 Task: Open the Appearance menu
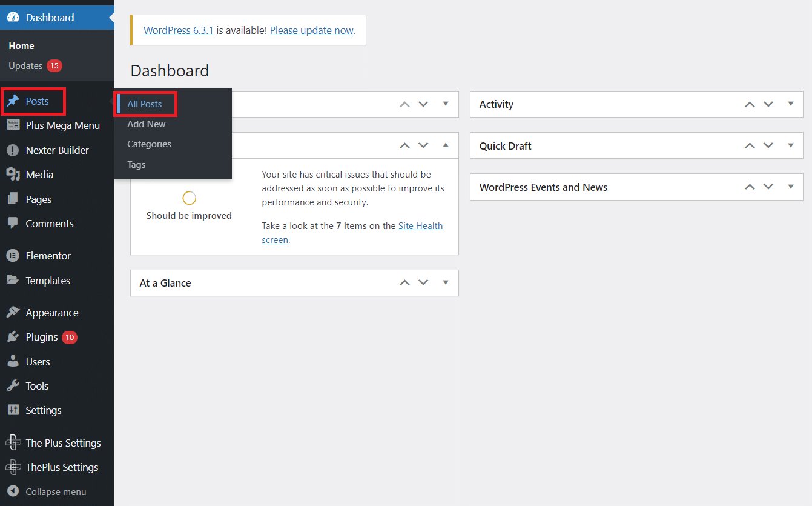click(52, 313)
